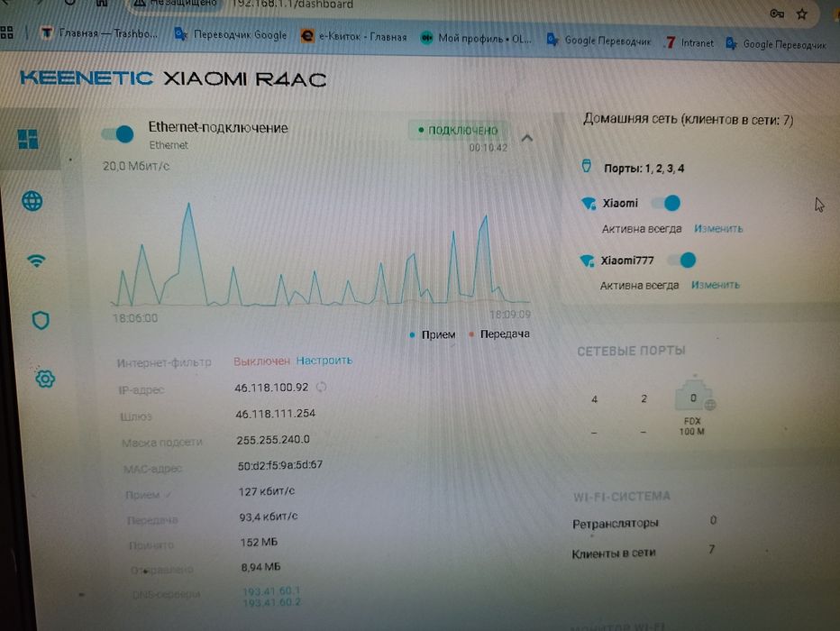
Task: Click network port 4 indicator
Action: point(594,399)
